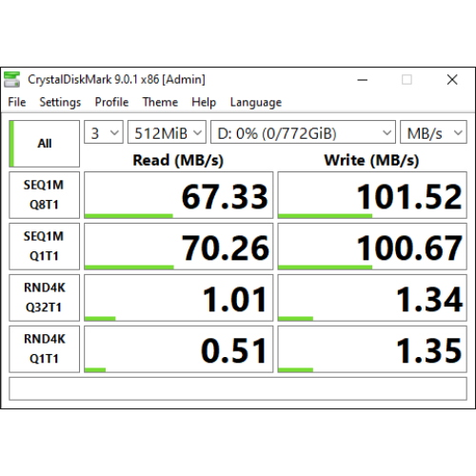Click the SEQ1M Q8T1 read value 67.33
The width and height of the screenshot is (476, 476).
(x=178, y=195)
